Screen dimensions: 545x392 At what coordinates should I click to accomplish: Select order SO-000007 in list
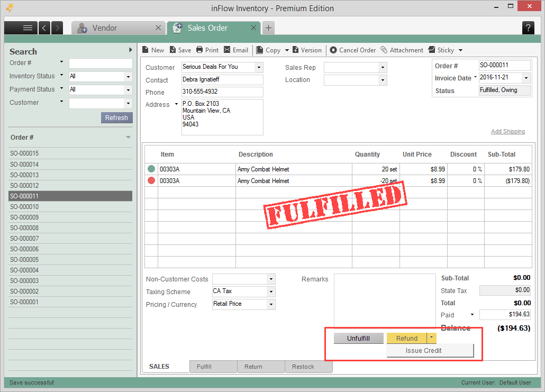(x=70, y=239)
